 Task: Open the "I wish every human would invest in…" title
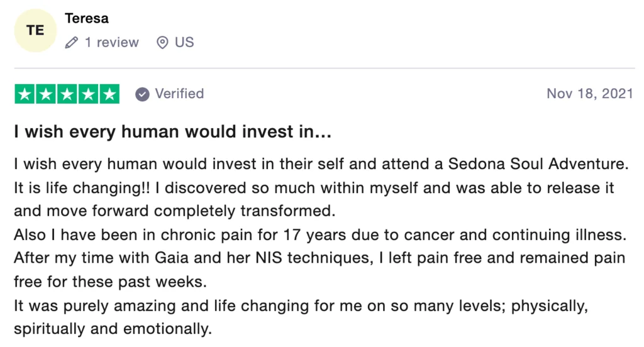coord(172,132)
